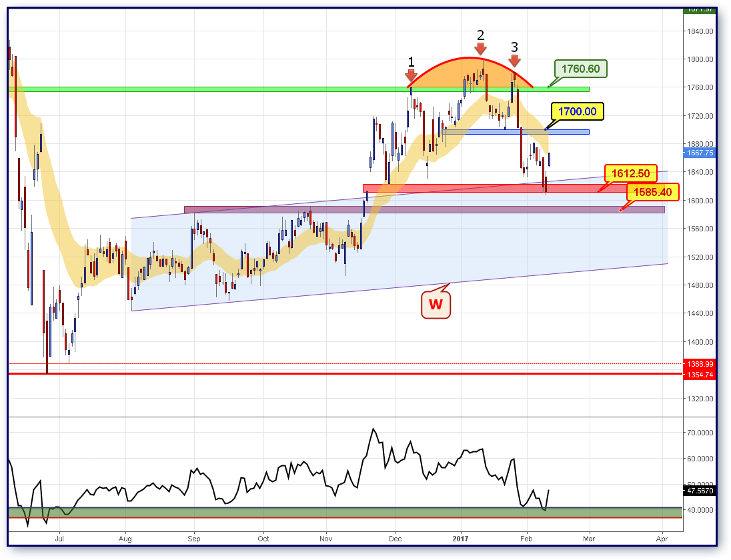Click the red W channel label
Screen dimensions: 731x560
pos(436,305)
